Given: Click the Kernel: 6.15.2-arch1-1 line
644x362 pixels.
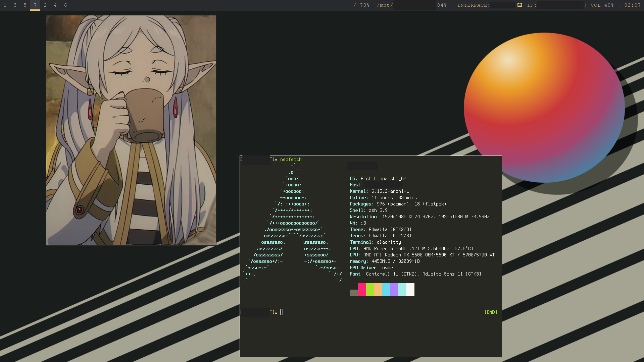Looking at the screenshot, I should [379, 191].
